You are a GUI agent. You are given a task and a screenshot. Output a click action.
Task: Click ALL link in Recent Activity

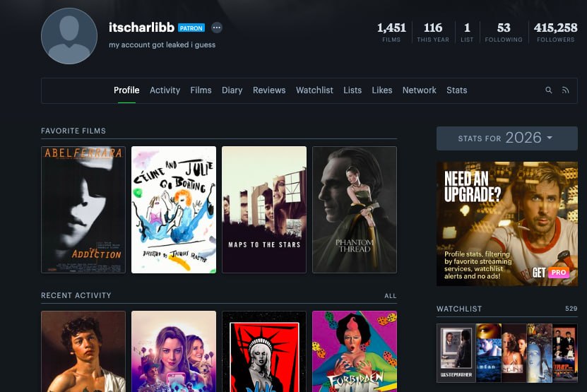click(390, 296)
